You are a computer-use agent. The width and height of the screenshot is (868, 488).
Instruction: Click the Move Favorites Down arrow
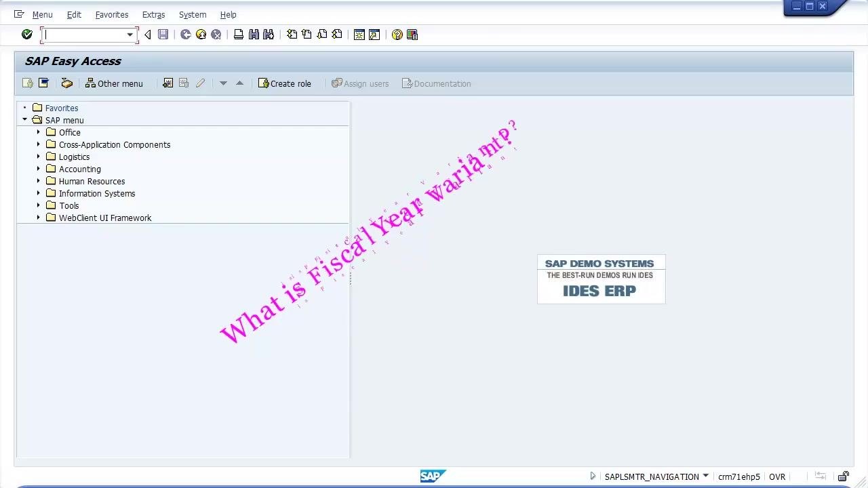click(x=223, y=83)
